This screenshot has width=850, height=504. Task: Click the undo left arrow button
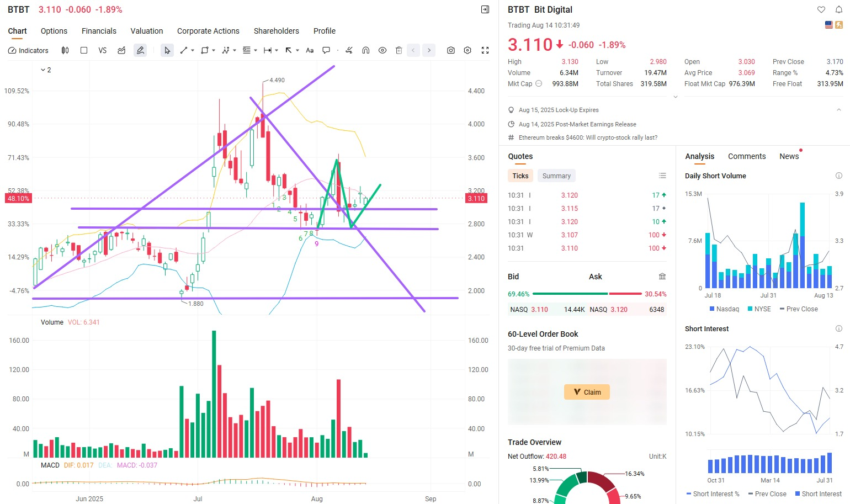click(413, 50)
